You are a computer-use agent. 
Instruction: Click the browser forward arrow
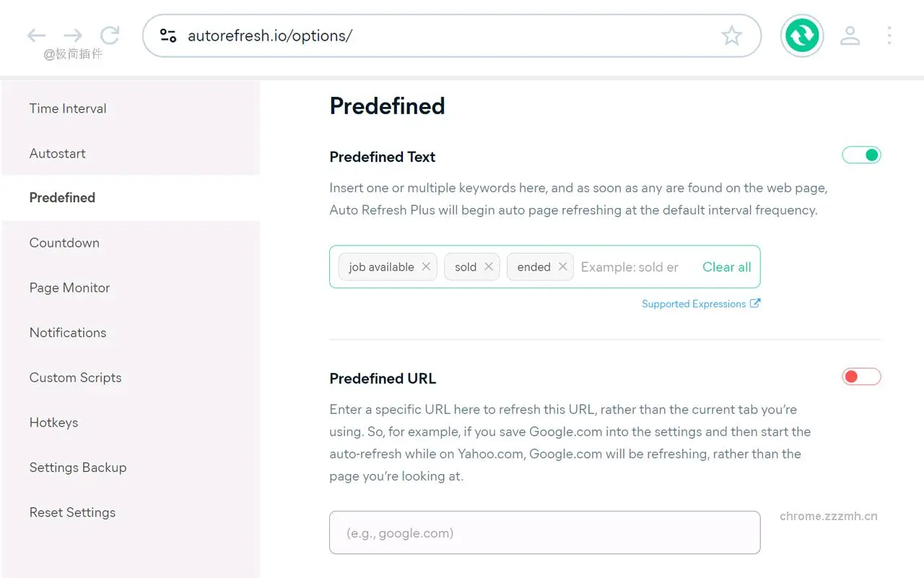pos(71,35)
